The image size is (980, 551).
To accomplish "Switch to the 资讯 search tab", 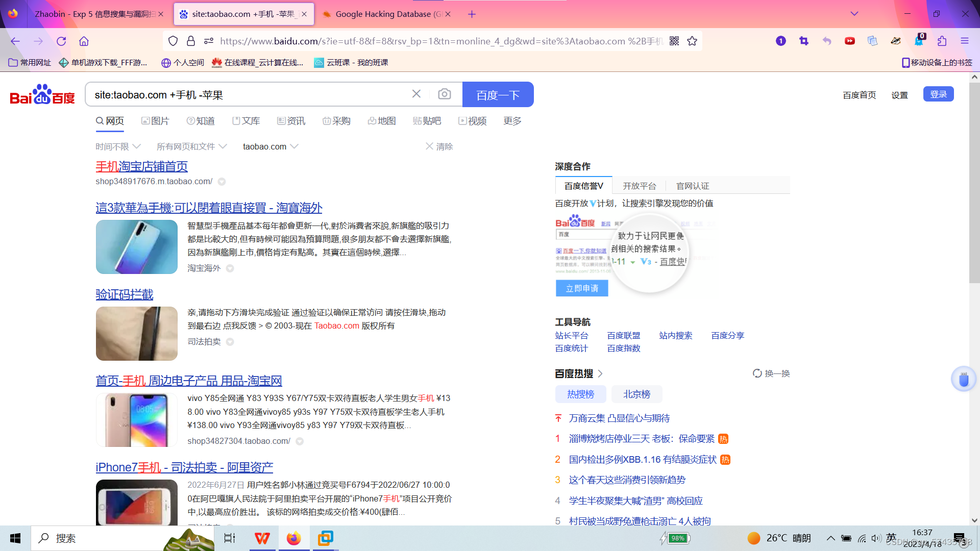I will point(291,121).
